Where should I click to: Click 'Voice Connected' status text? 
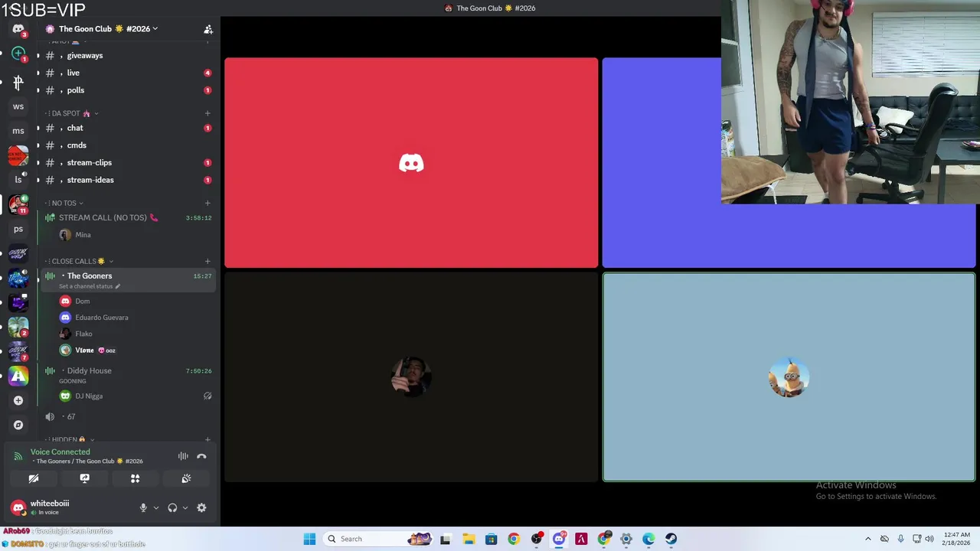pyautogui.click(x=60, y=452)
